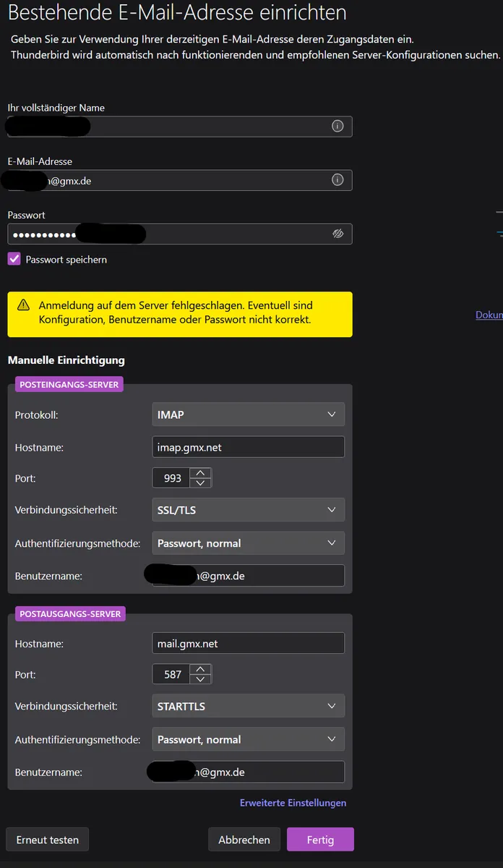
Task: Click the outgoing server Benutzername field
Action: [x=249, y=772]
